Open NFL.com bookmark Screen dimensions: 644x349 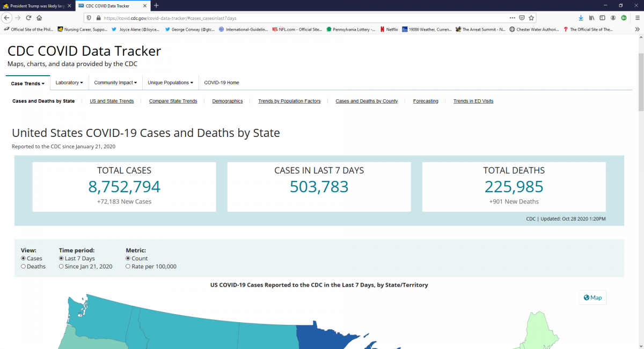pyautogui.click(x=297, y=30)
